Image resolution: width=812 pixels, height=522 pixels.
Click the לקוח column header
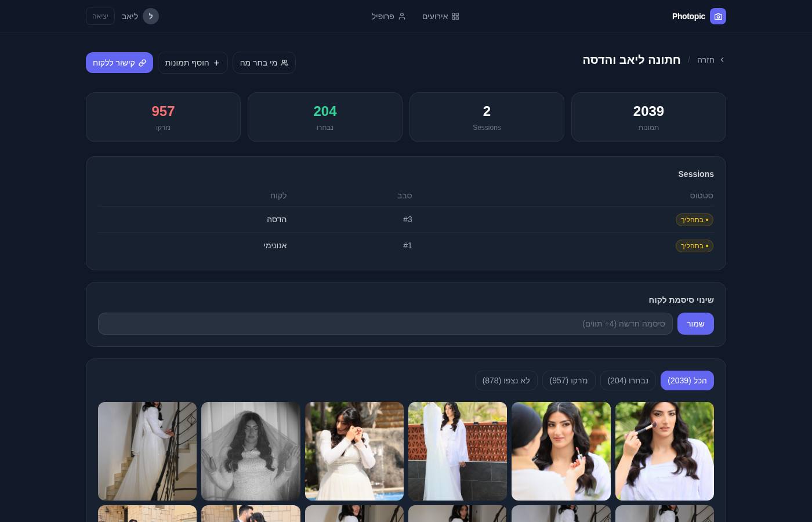coord(278,195)
